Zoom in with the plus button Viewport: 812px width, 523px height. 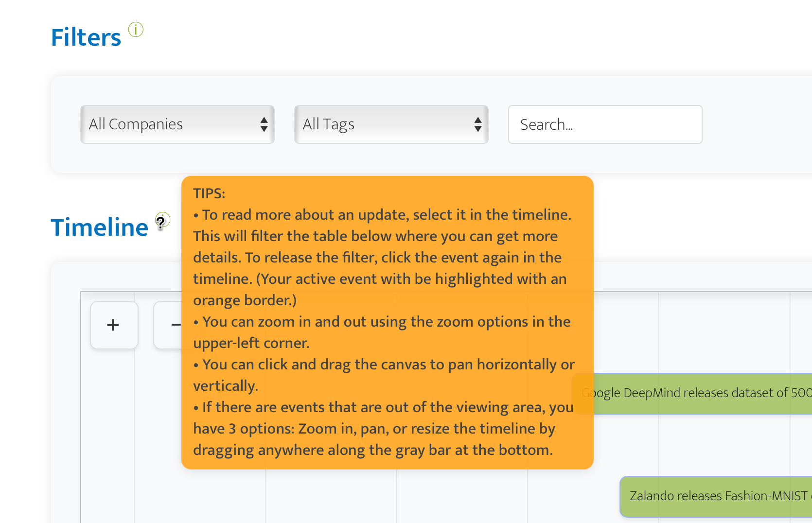114,325
